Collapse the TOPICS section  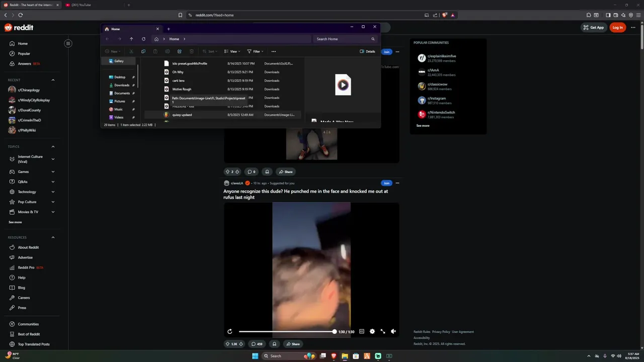53,147
